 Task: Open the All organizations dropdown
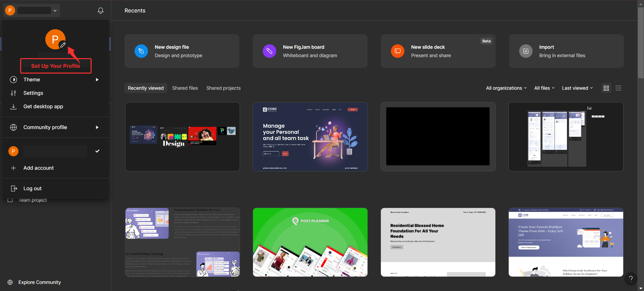click(x=506, y=88)
